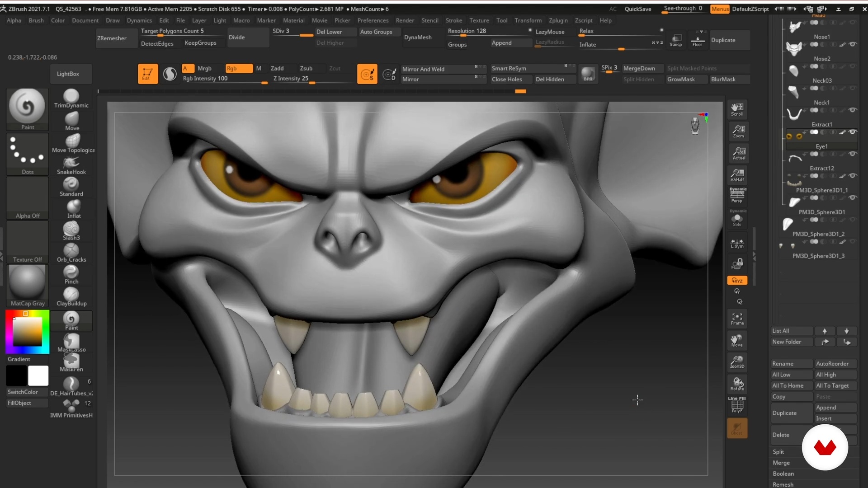Toggle the Floor grid
Viewport: 868px width, 488px height.
coord(698,40)
